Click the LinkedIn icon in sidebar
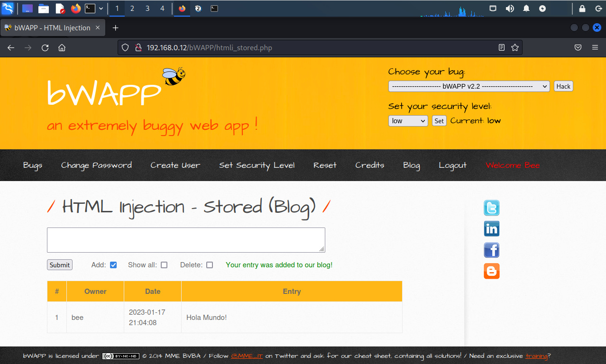606x364 pixels. pos(491,229)
